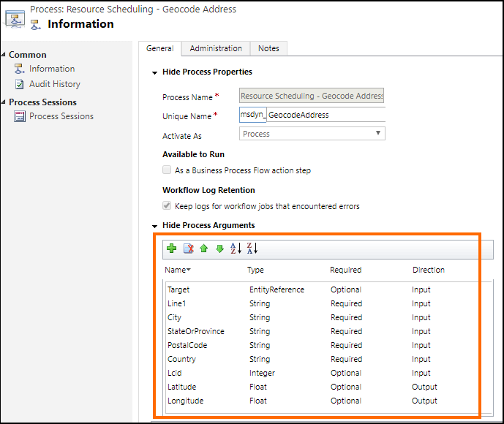Click the delete argument icon
This screenshot has height=424, width=504.
(x=189, y=249)
